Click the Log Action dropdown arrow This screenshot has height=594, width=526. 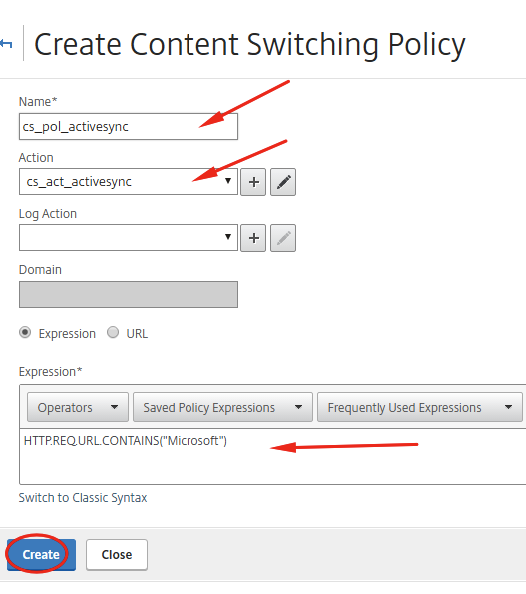[228, 237]
